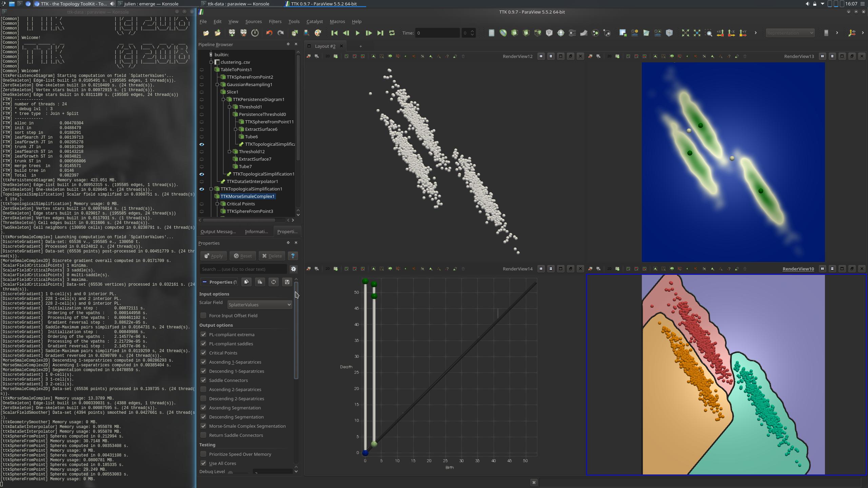Click the Delete button
This screenshot has width=868, height=488.
(272, 256)
